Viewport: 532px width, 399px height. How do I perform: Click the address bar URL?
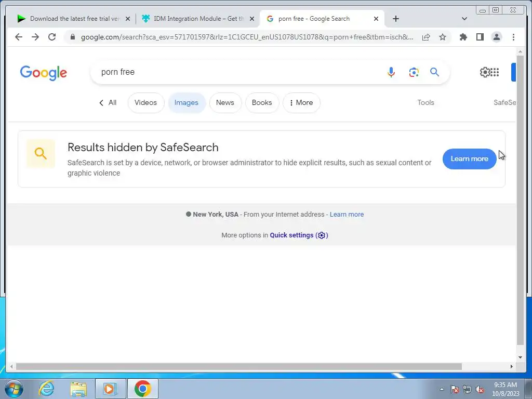[247, 37]
